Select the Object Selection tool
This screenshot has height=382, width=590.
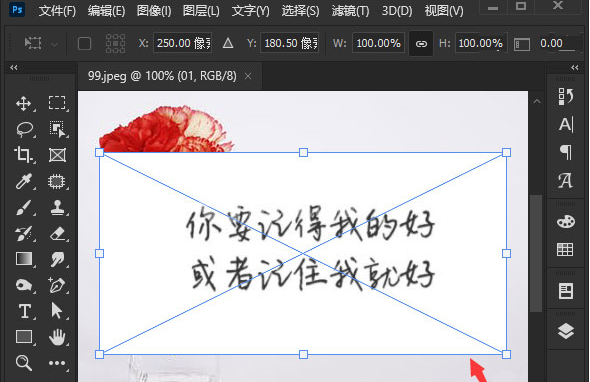57,129
